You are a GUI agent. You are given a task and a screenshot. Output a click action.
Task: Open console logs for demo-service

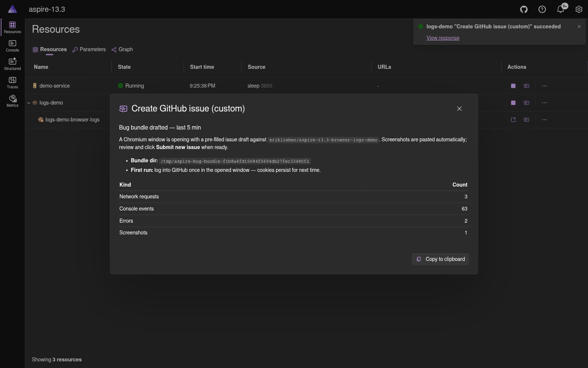pos(527,86)
